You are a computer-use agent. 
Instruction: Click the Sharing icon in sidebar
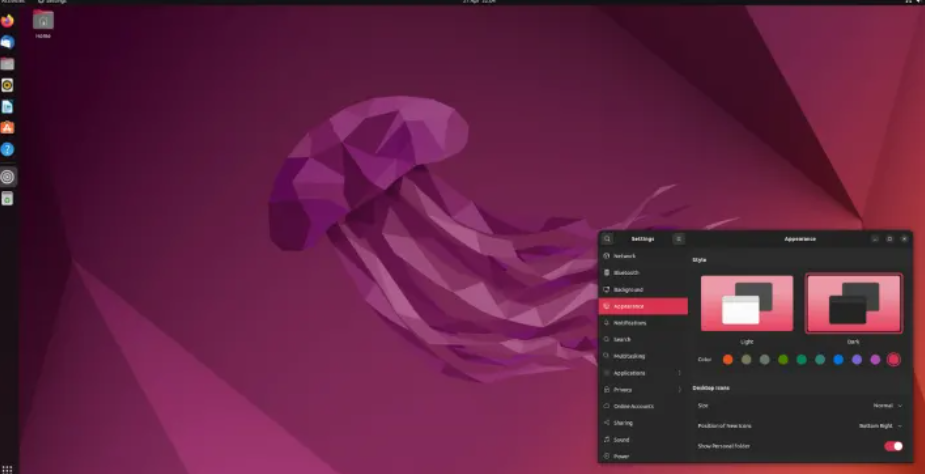point(606,423)
